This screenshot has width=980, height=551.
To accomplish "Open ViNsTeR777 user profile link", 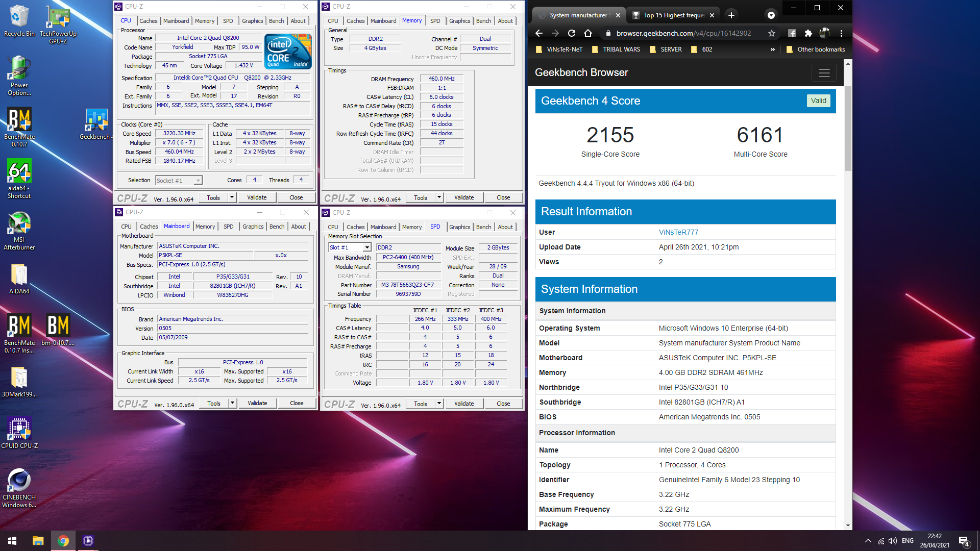I will click(678, 232).
